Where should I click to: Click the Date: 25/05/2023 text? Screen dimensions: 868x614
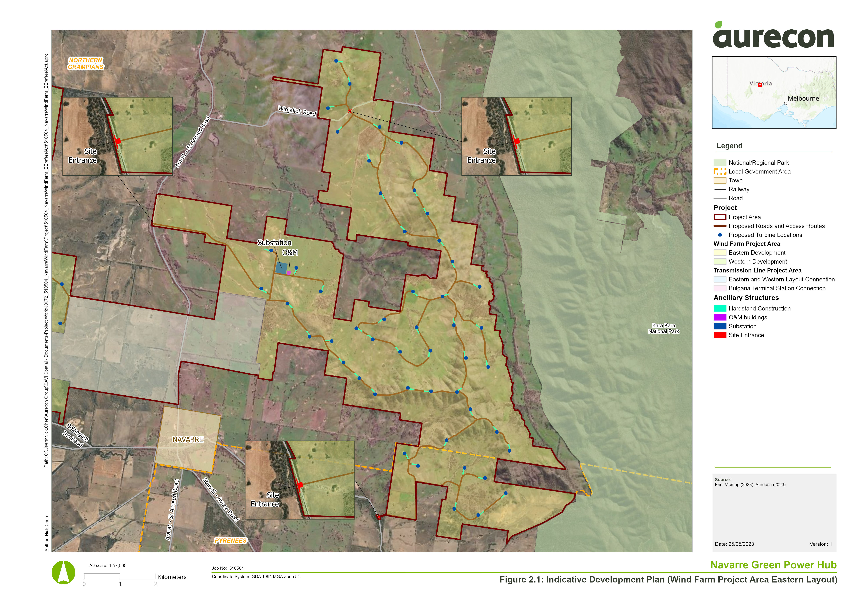click(734, 544)
